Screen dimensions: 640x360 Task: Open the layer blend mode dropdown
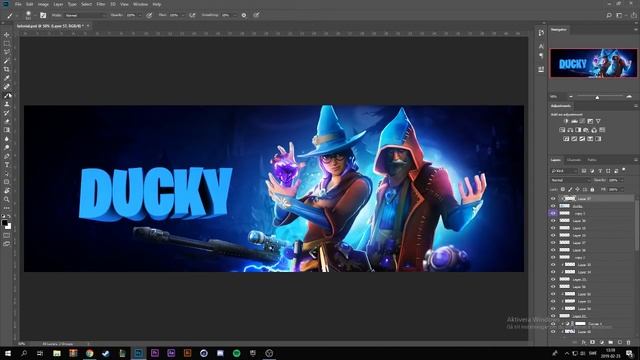[571, 180]
